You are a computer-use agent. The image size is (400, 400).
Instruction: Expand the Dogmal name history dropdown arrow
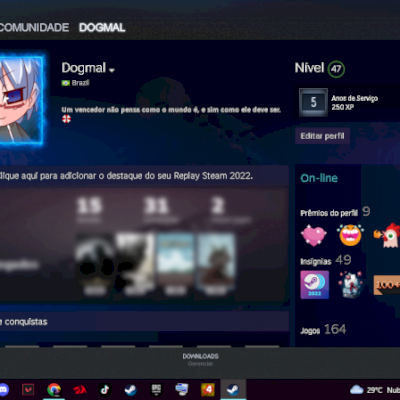pos(112,70)
